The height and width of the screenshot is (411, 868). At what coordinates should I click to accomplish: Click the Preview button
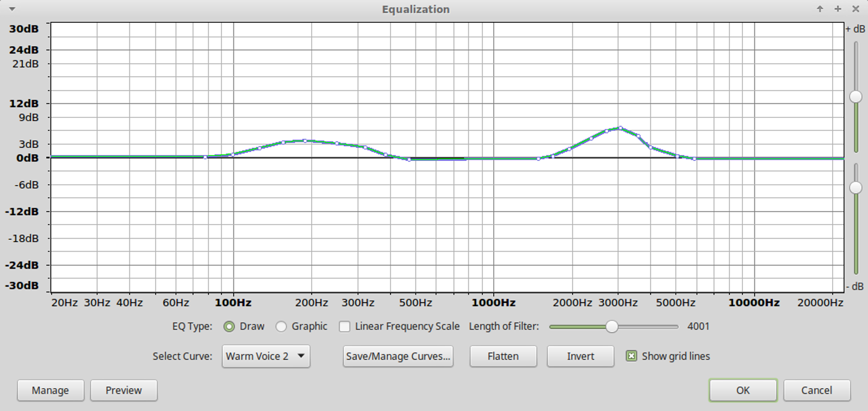[123, 390]
